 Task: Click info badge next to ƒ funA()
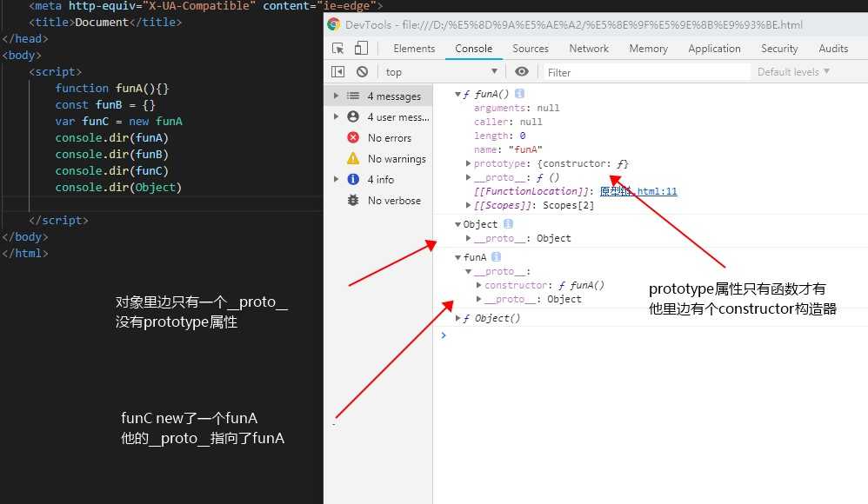tap(519, 94)
